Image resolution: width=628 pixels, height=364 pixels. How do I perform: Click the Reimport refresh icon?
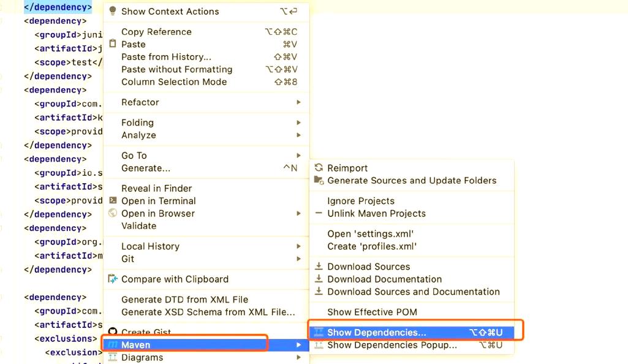(319, 168)
